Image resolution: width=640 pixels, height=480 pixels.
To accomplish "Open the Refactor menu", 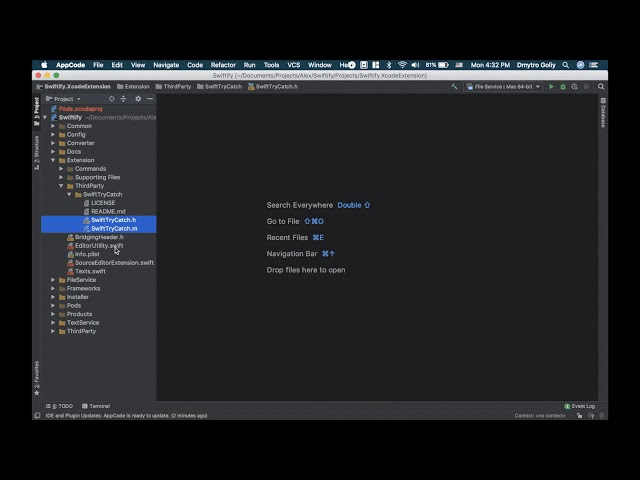I will (x=223, y=65).
